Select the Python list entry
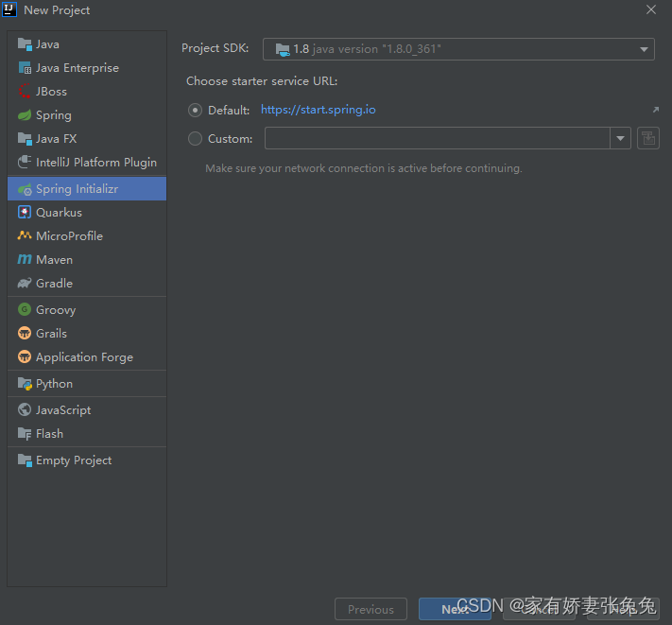672x625 pixels. point(87,384)
